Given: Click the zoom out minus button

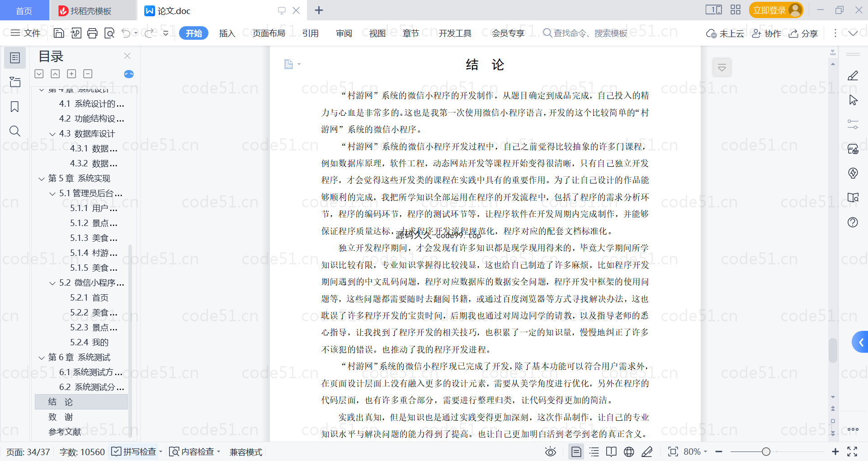Looking at the screenshot, I should 719,452.
